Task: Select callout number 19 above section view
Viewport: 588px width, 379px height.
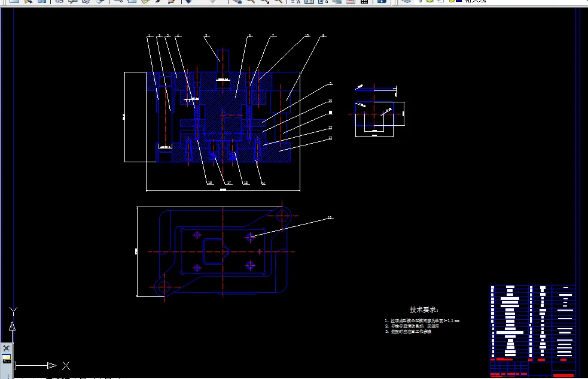Action: point(307,35)
